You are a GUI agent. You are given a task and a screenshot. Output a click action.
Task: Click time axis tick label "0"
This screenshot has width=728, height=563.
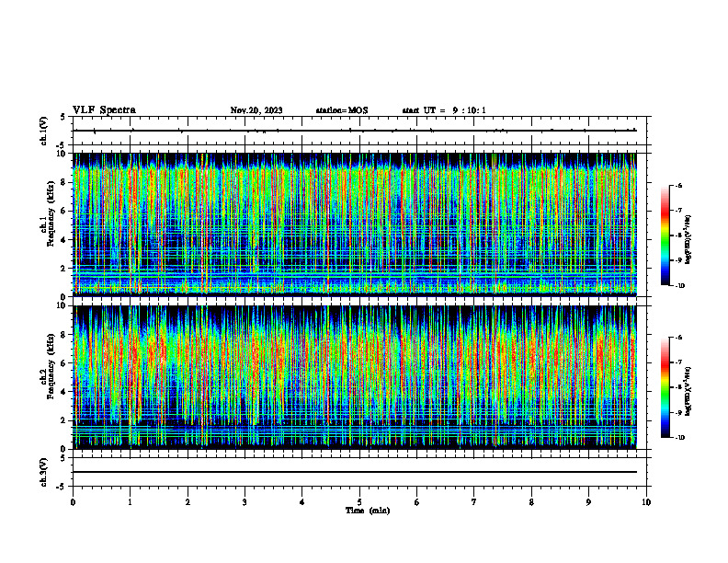(x=73, y=502)
